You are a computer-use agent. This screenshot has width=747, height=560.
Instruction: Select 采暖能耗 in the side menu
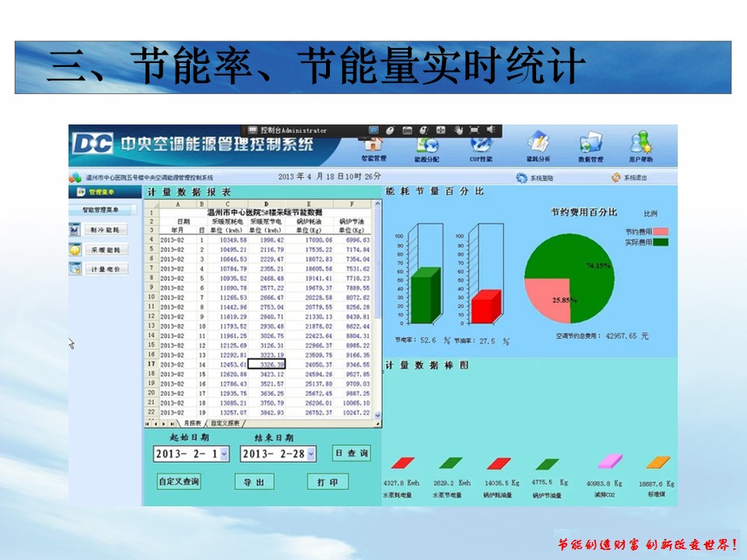(106, 250)
